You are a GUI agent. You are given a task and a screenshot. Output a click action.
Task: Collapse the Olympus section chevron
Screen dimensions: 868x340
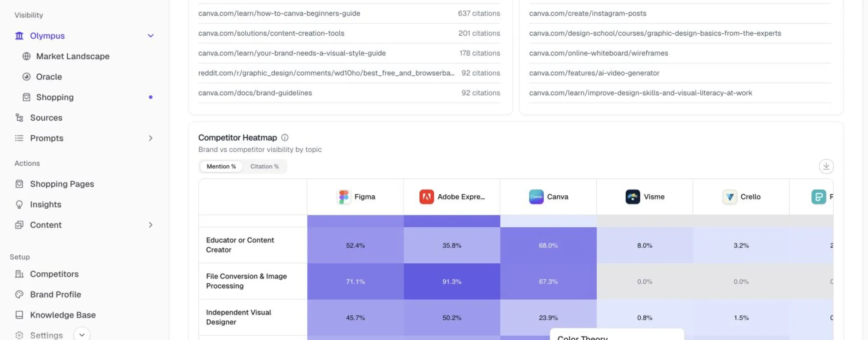pos(151,36)
